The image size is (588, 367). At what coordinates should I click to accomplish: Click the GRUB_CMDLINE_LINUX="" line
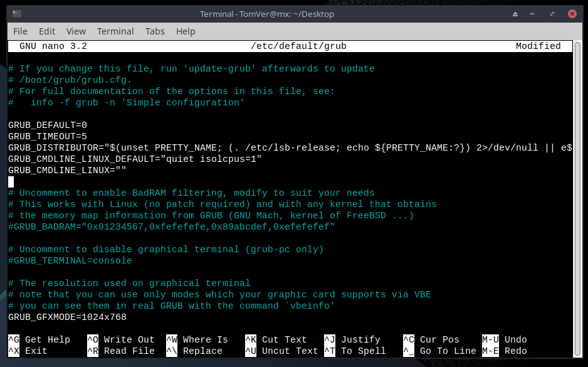coord(68,170)
